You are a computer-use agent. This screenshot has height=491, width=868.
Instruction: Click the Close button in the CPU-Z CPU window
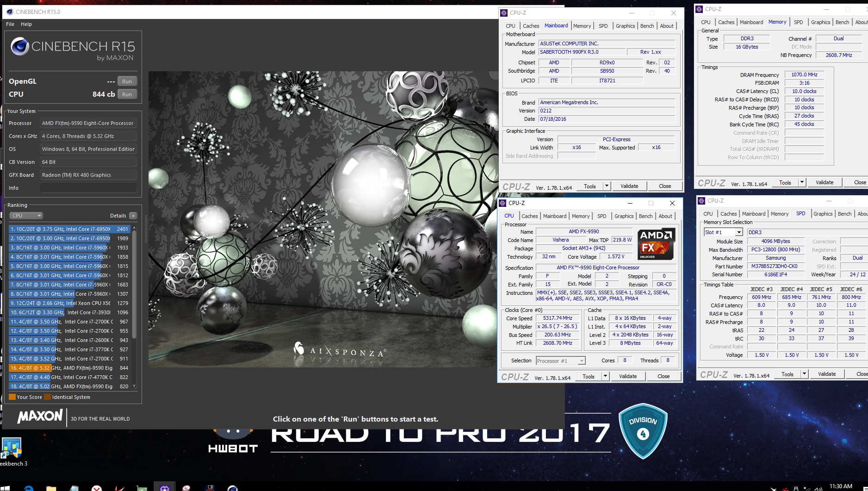663,376
